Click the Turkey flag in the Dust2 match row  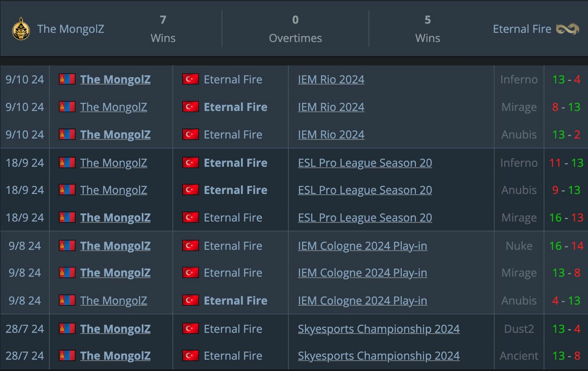point(190,328)
